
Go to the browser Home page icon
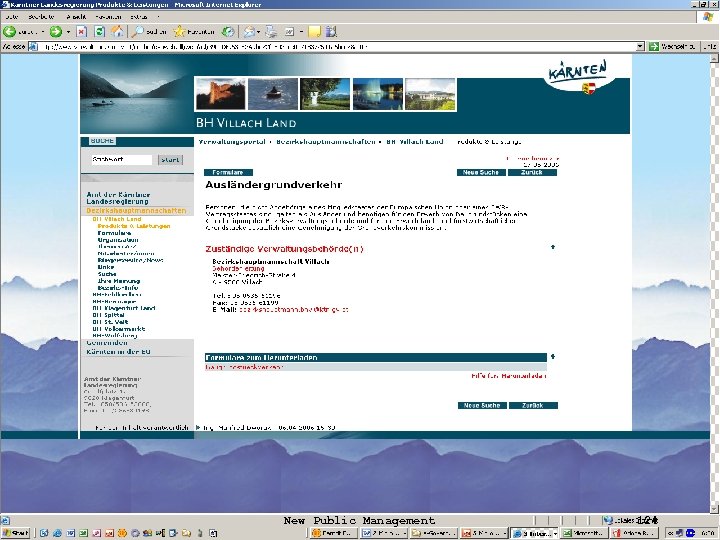pyautogui.click(x=118, y=31)
